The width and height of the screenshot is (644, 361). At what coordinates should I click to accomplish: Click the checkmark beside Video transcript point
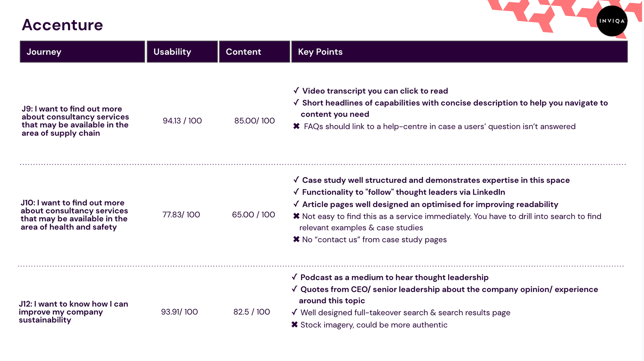click(x=296, y=91)
